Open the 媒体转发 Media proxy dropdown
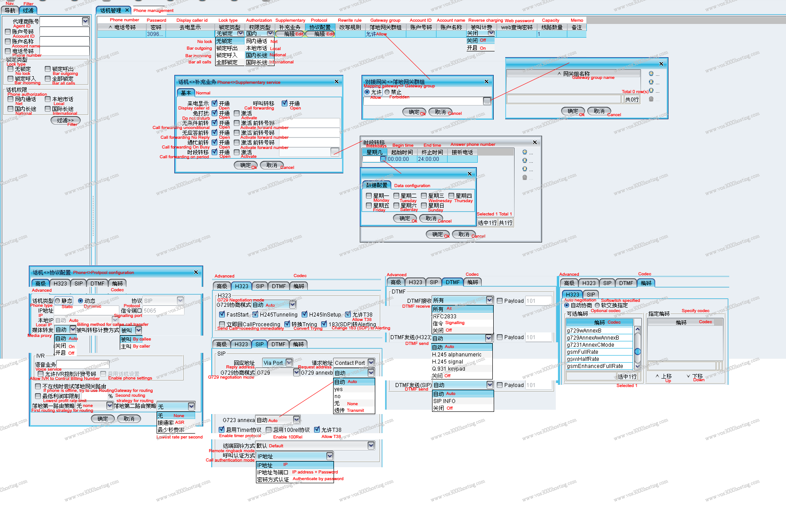The height and width of the screenshot is (532, 786). tap(73, 330)
